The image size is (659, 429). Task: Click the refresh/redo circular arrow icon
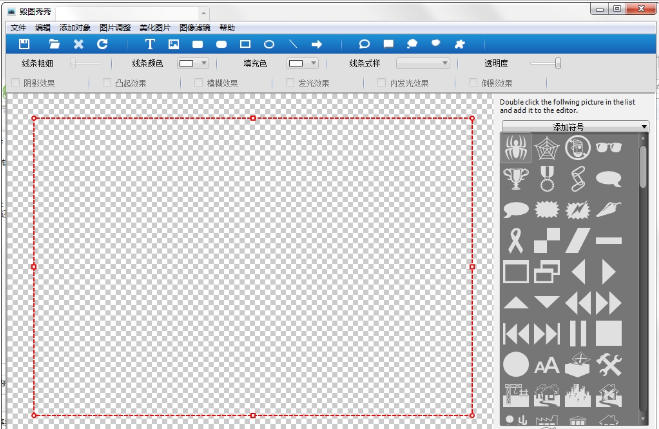(102, 45)
